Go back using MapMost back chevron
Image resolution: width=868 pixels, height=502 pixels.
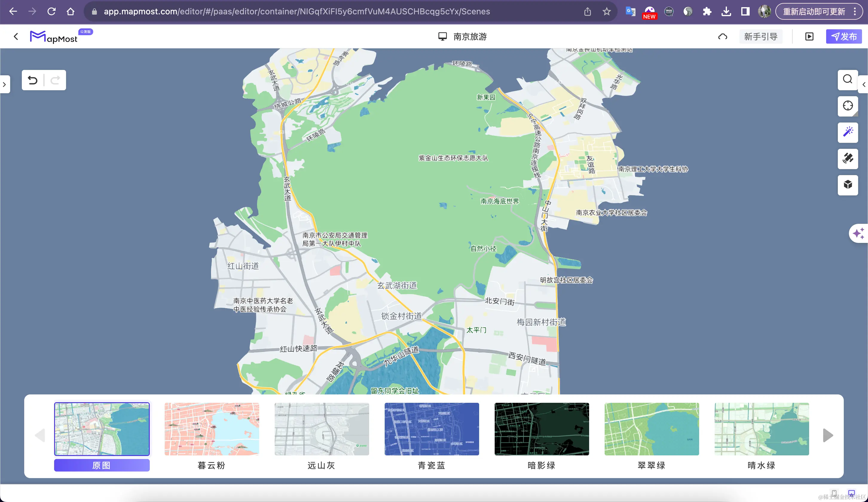pos(16,36)
